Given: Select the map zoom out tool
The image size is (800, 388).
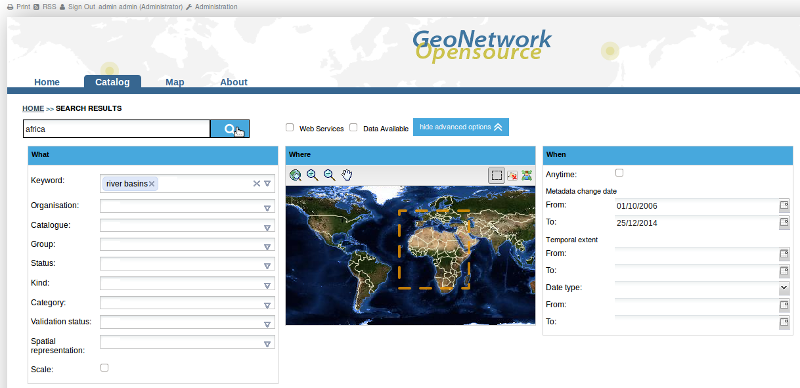Looking at the screenshot, I should 330,175.
